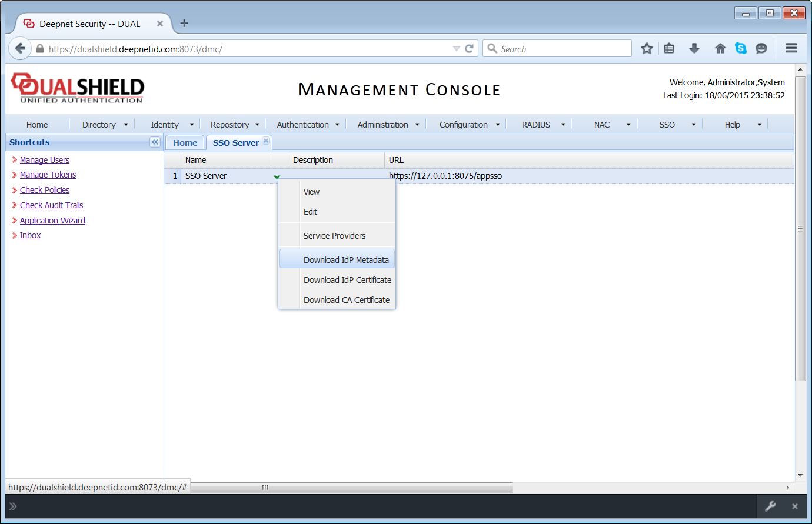The width and height of the screenshot is (812, 524).
Task: Open the downloads arrow icon
Action: [x=694, y=49]
